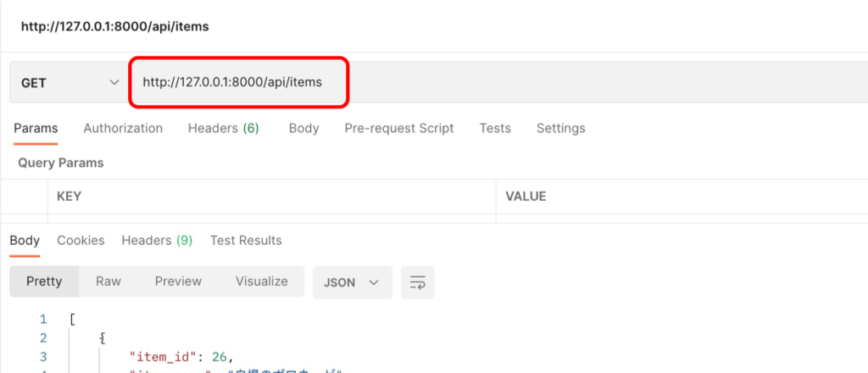Viewport: 868px width, 373px height.
Task: Switch to the Tests tab
Action: pos(495,128)
